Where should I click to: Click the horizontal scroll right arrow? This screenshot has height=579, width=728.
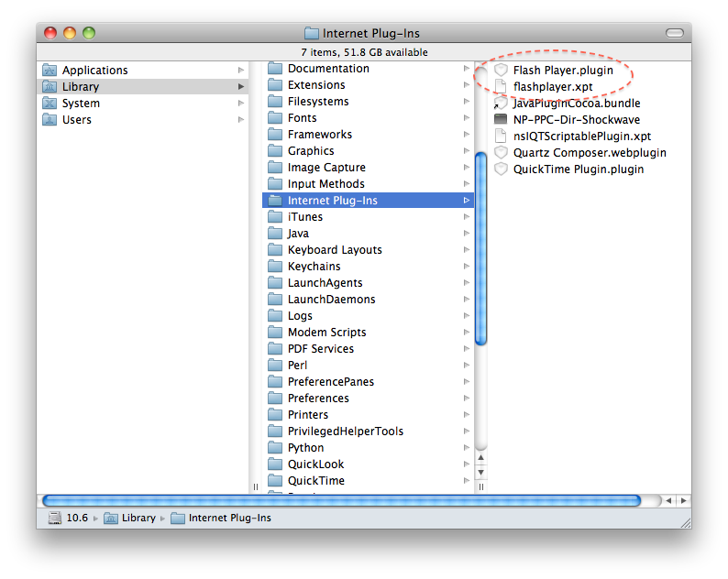683,500
